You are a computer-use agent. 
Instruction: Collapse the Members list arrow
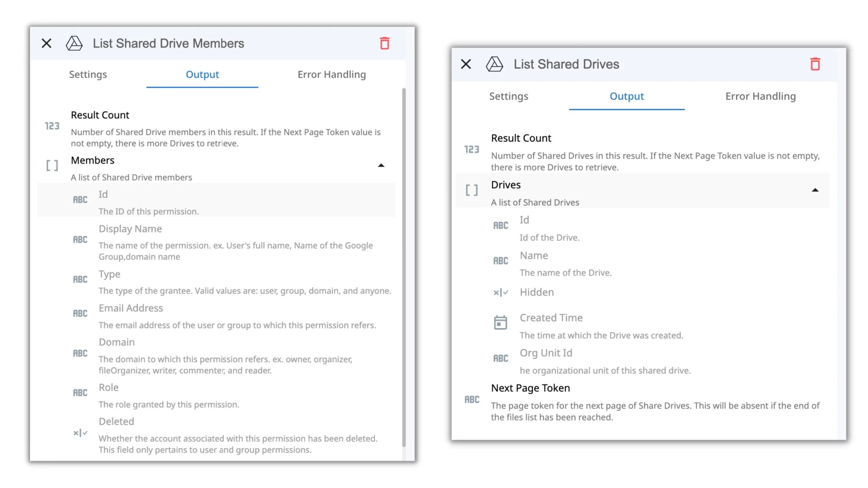click(x=381, y=165)
